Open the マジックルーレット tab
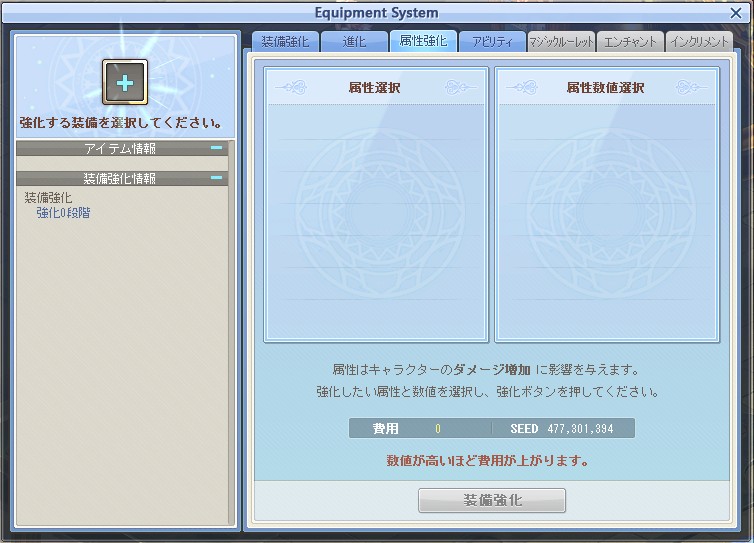This screenshot has height=543, width=754. [561, 42]
